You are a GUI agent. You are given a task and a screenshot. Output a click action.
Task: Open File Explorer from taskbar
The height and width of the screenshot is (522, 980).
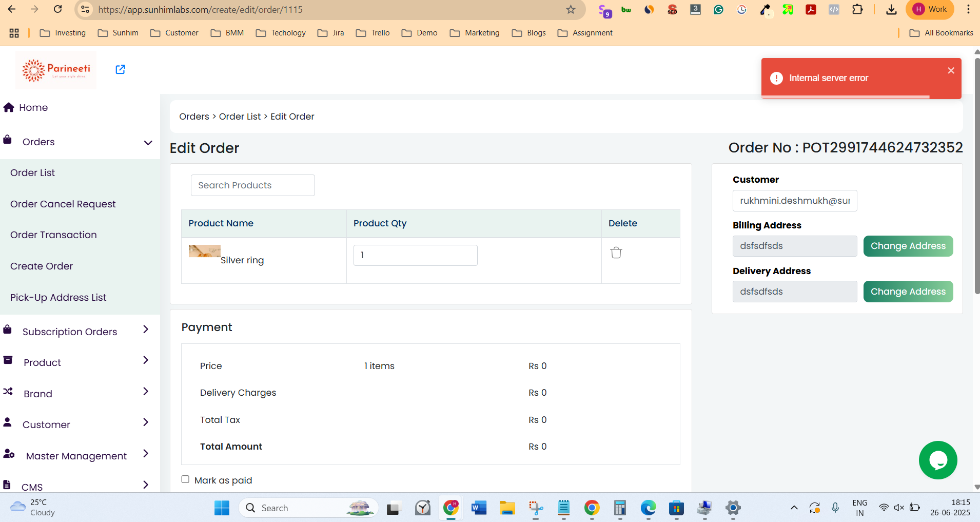coord(507,508)
